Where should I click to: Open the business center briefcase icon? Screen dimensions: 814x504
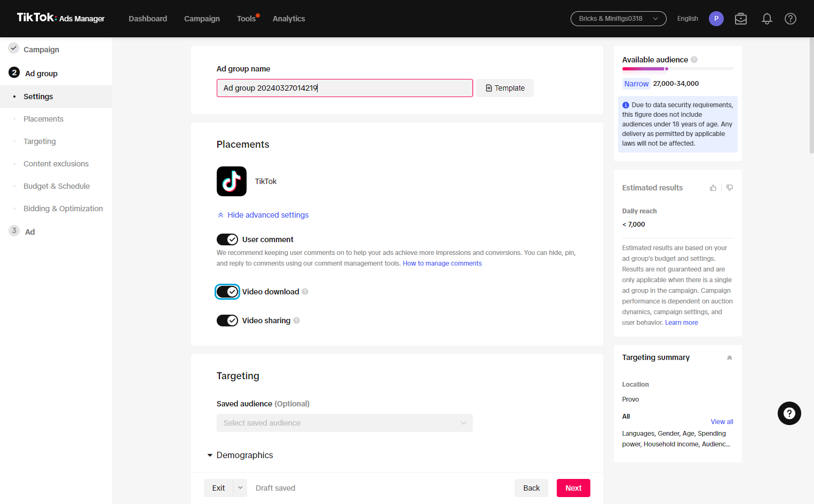(741, 19)
